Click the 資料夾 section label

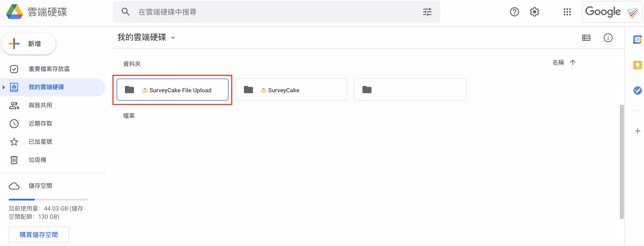pyautogui.click(x=132, y=64)
